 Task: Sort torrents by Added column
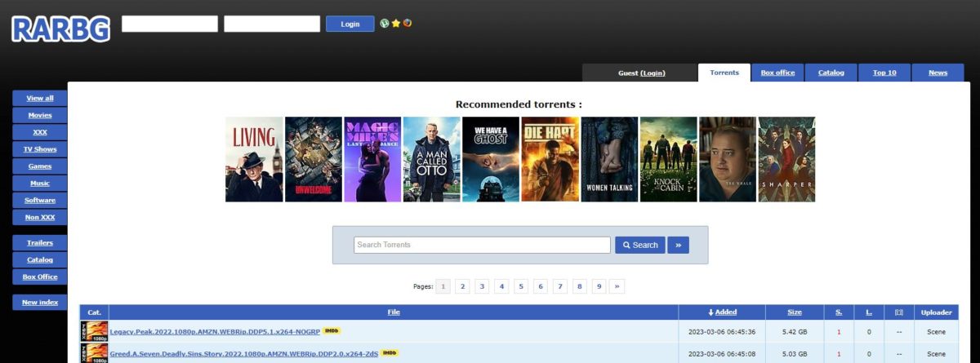(x=722, y=312)
